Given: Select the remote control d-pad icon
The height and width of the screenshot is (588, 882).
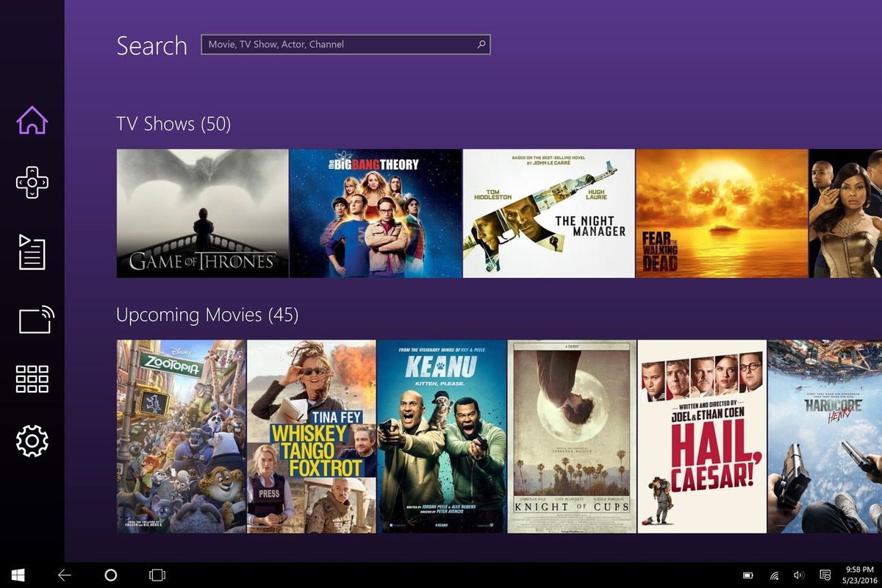Looking at the screenshot, I should [32, 184].
